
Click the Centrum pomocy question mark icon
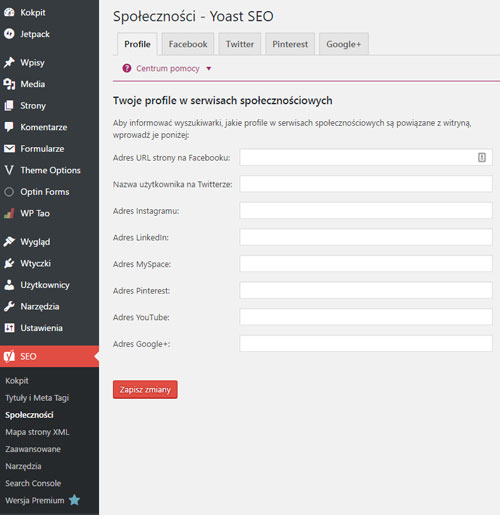tap(127, 68)
